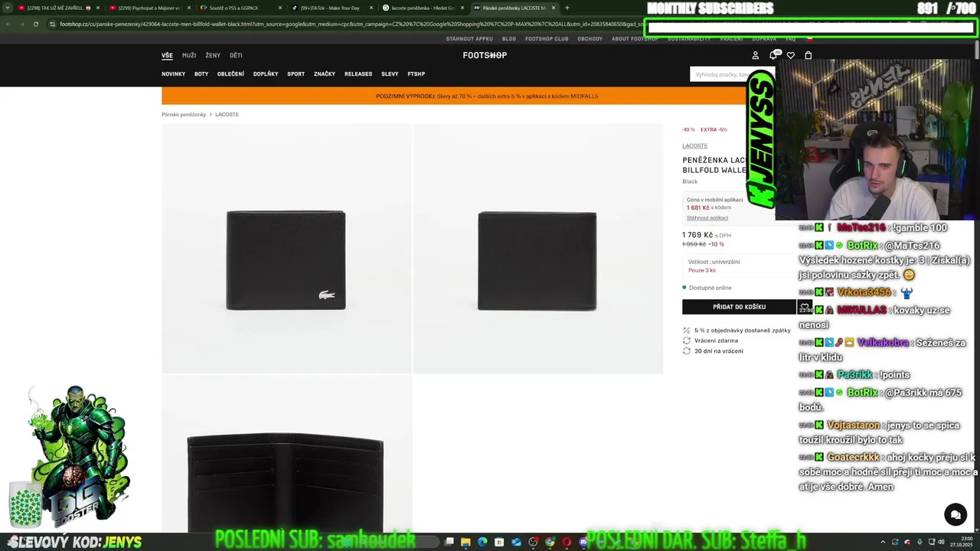Open the open-wallet interior photo

click(286, 455)
